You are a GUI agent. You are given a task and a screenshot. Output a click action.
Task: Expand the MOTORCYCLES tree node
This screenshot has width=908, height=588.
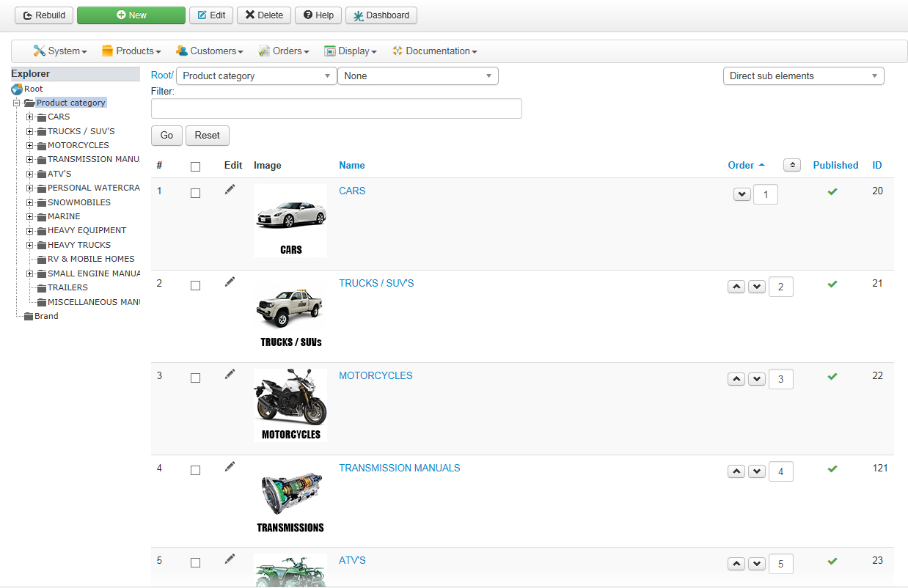click(30, 145)
